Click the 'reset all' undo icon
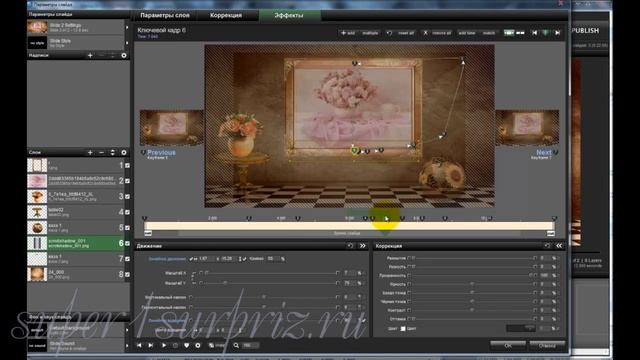Viewport: 640px width, 360px height. click(x=389, y=33)
